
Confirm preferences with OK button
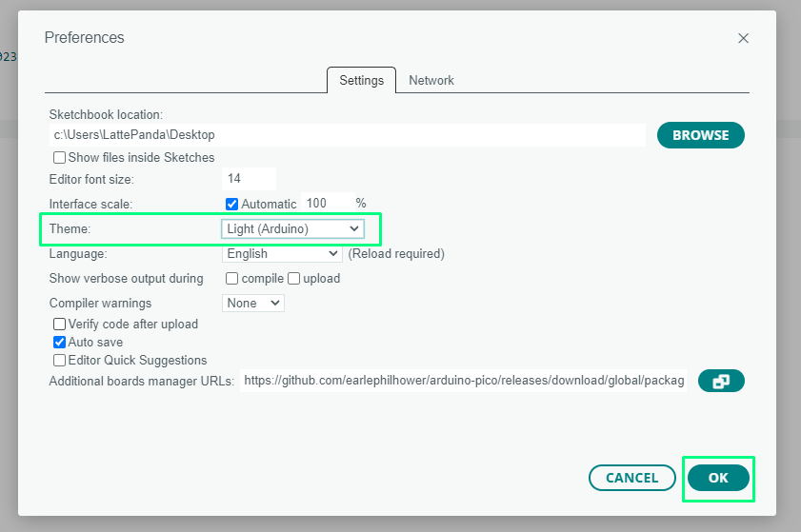[x=718, y=478]
